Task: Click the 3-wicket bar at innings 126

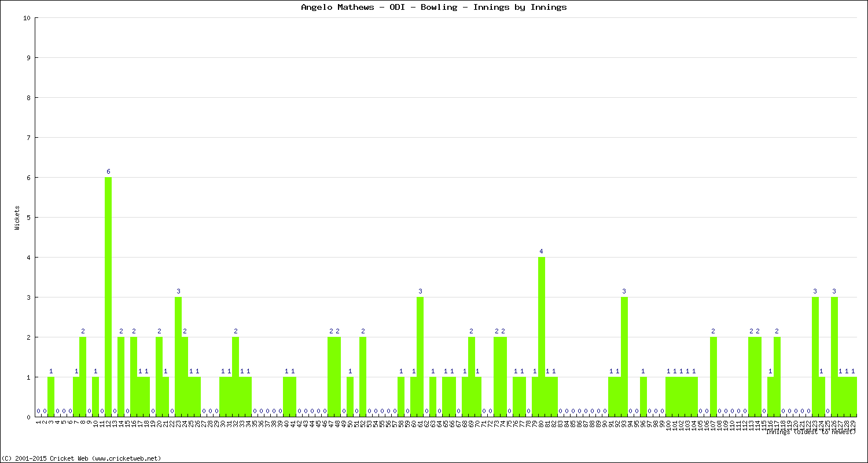Action: (x=834, y=357)
